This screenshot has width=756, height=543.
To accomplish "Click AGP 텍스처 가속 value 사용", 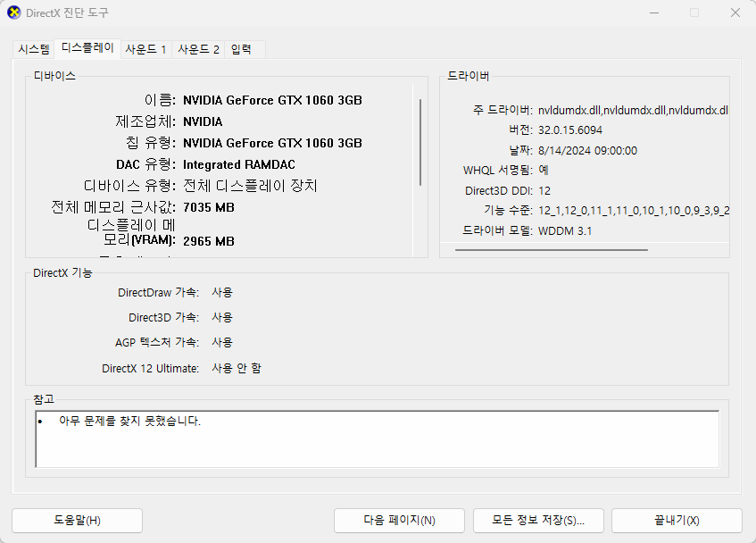I will [222, 342].
